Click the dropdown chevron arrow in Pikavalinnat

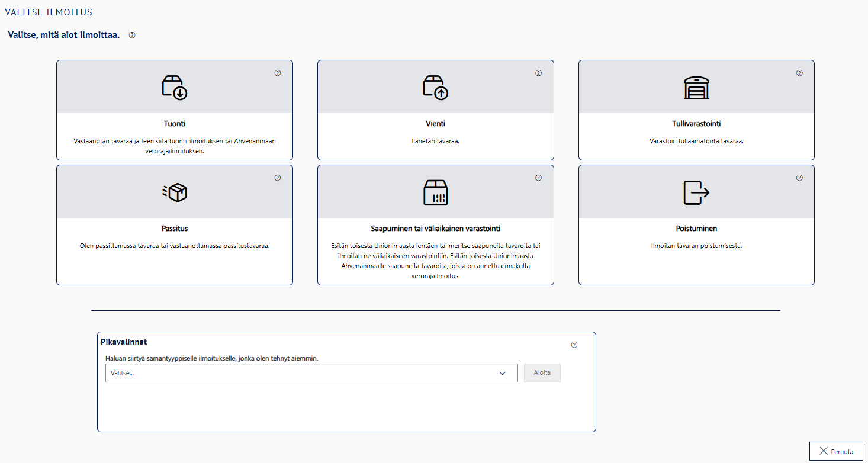point(503,373)
